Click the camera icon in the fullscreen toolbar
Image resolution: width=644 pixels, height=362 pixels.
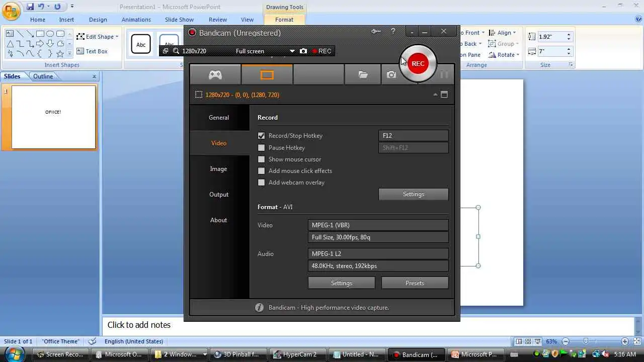pyautogui.click(x=303, y=51)
